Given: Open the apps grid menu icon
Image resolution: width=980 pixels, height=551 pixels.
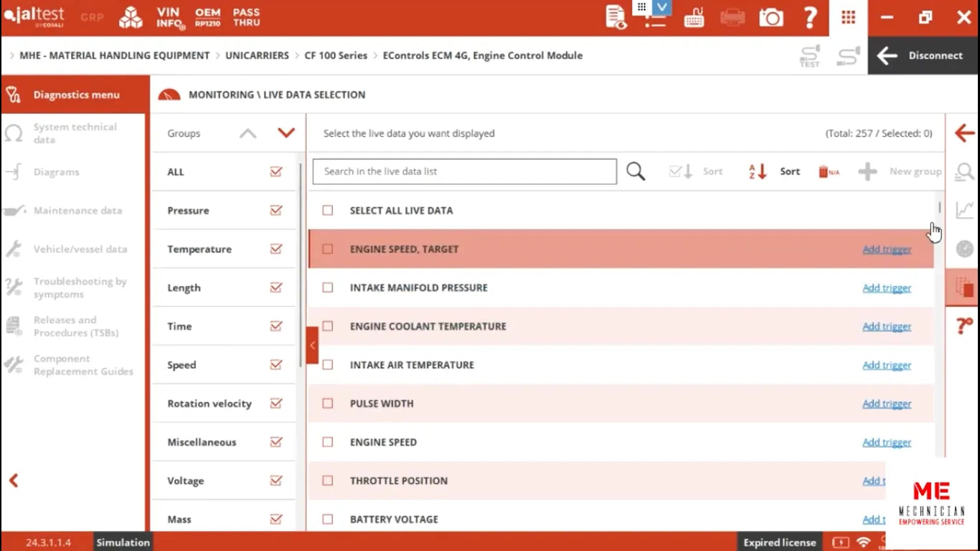Looking at the screenshot, I should coord(848,17).
